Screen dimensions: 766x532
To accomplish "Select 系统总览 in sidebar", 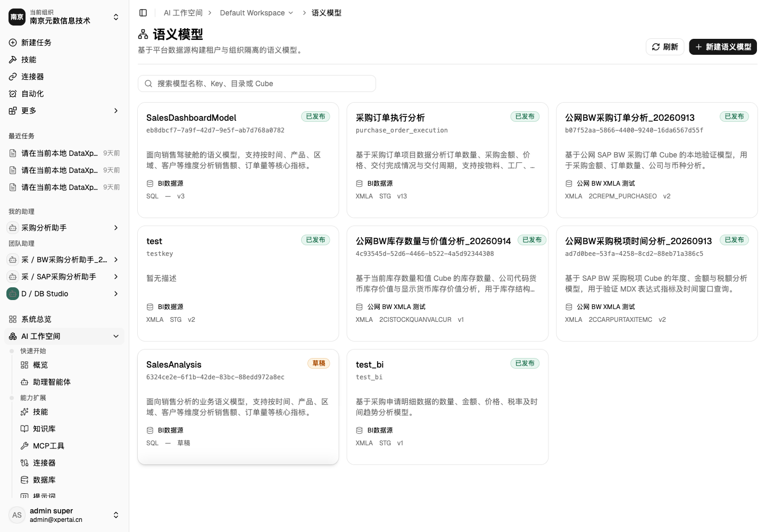I will pyautogui.click(x=64, y=319).
